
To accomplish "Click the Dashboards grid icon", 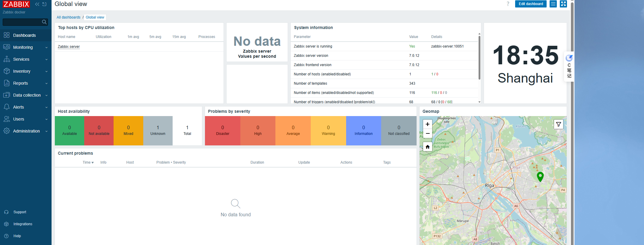I will point(7,35).
